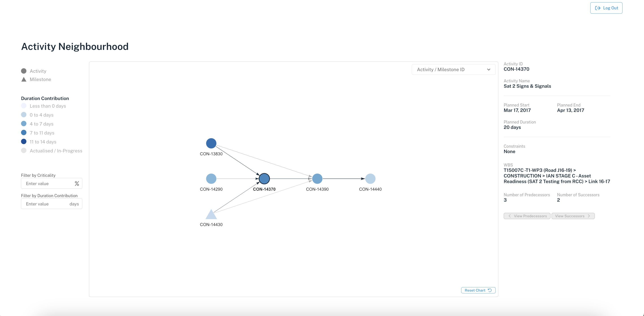Screen dimensions: 644x316
Task: Click the Milestone legend triangle icon
Action: [24, 79]
